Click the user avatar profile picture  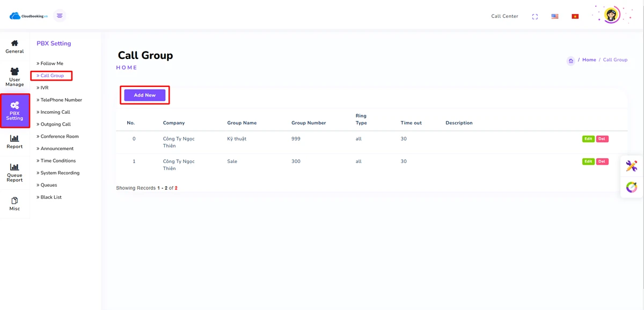point(611,15)
